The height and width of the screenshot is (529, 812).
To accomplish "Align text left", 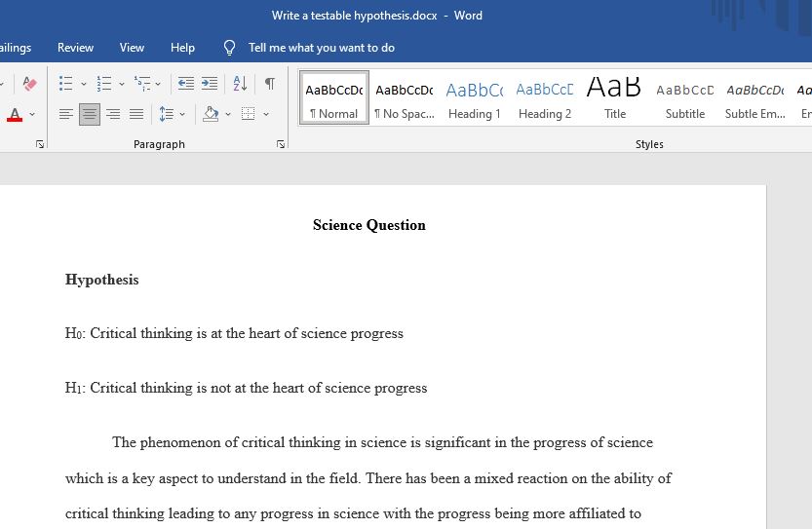I will pyautogui.click(x=65, y=114).
